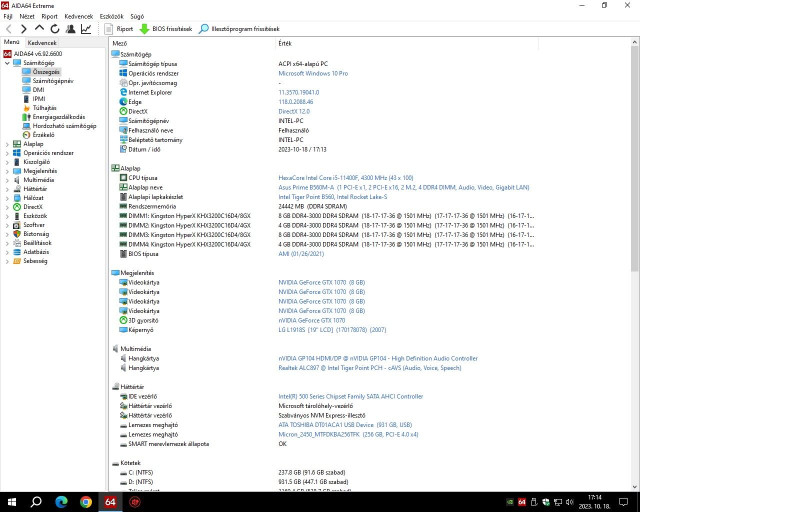Viewport: 800px width, 512px height.
Task: Open Illesztőprogram frissítések from toolbar
Action: [239, 29]
